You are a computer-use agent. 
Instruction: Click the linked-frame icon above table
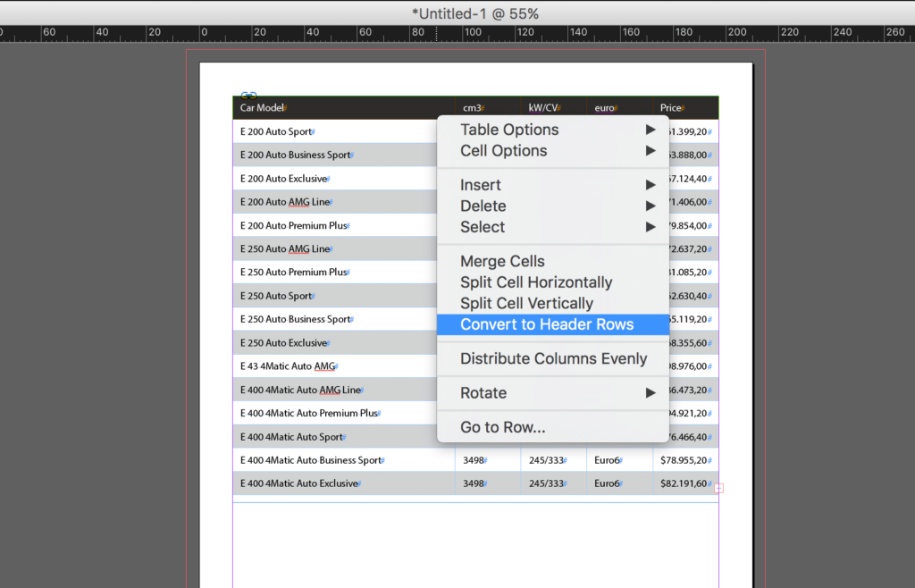click(x=248, y=95)
